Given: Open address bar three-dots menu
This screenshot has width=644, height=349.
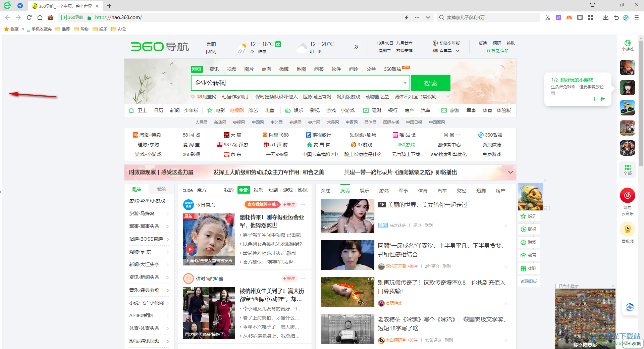Looking at the screenshot, I should pos(417,17).
